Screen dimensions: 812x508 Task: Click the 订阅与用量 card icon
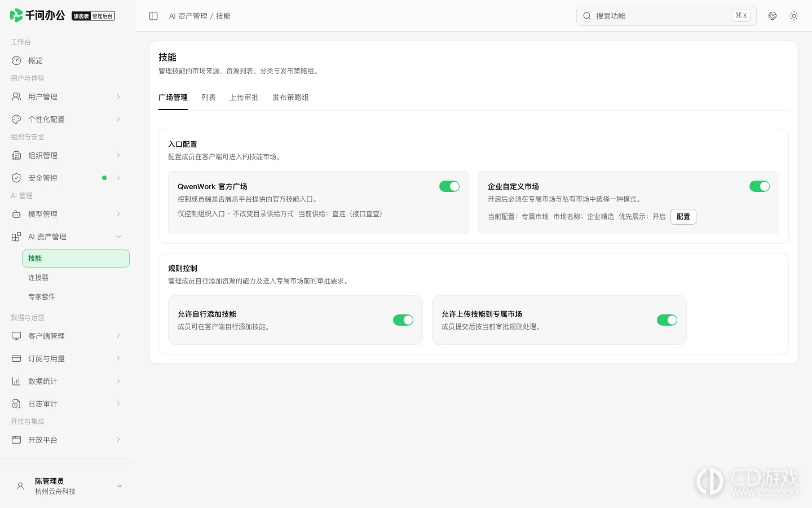pos(16,358)
